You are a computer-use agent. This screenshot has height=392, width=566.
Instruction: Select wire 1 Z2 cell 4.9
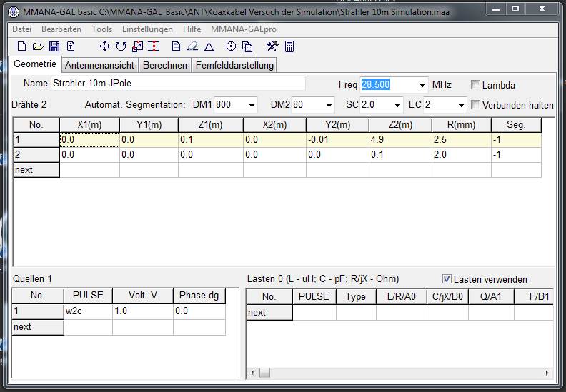pyautogui.click(x=400, y=139)
